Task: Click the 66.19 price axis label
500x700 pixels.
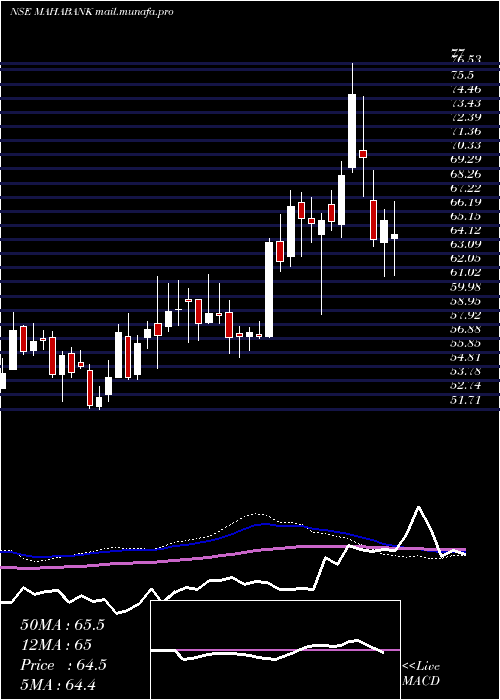Action: (467, 202)
